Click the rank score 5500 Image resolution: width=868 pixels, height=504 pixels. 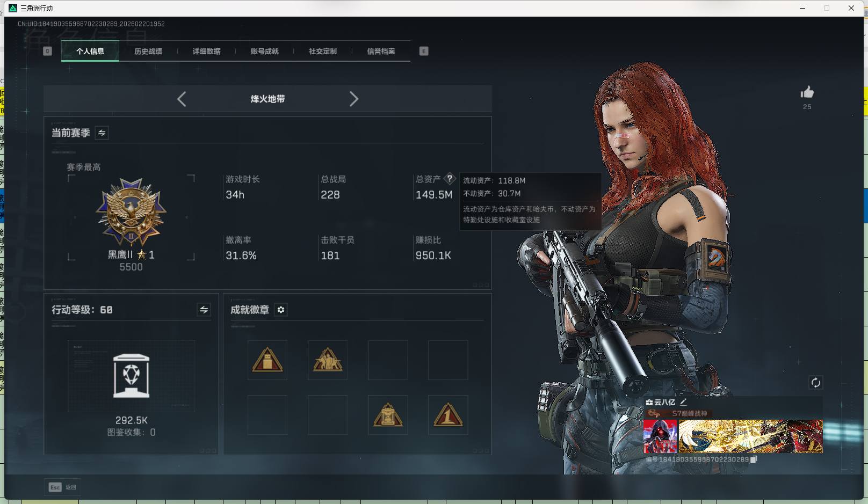coord(131,267)
